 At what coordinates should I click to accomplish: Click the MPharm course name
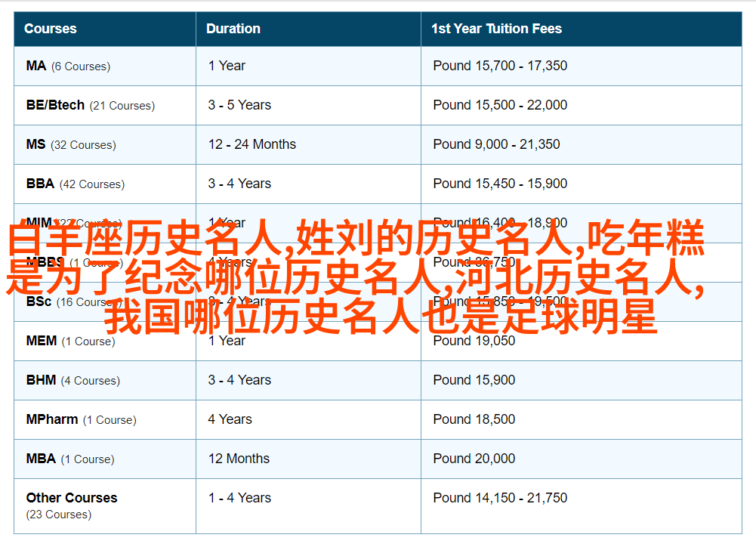coord(52,419)
